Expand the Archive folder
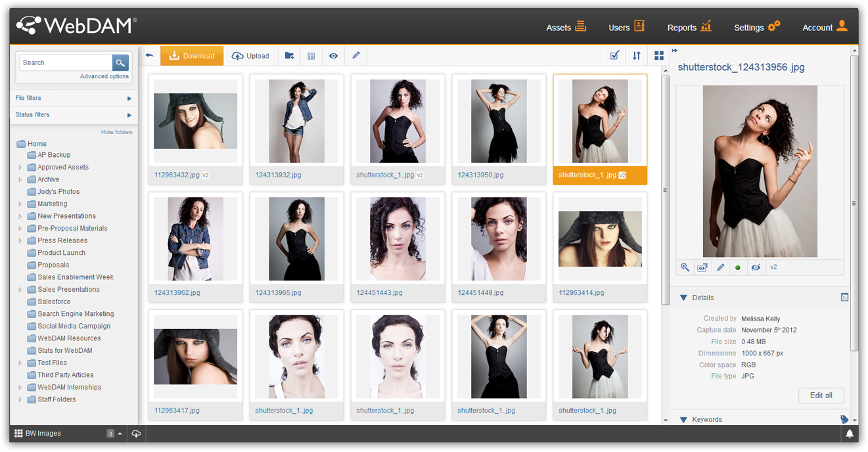This screenshot has height=452, width=868. [x=20, y=179]
